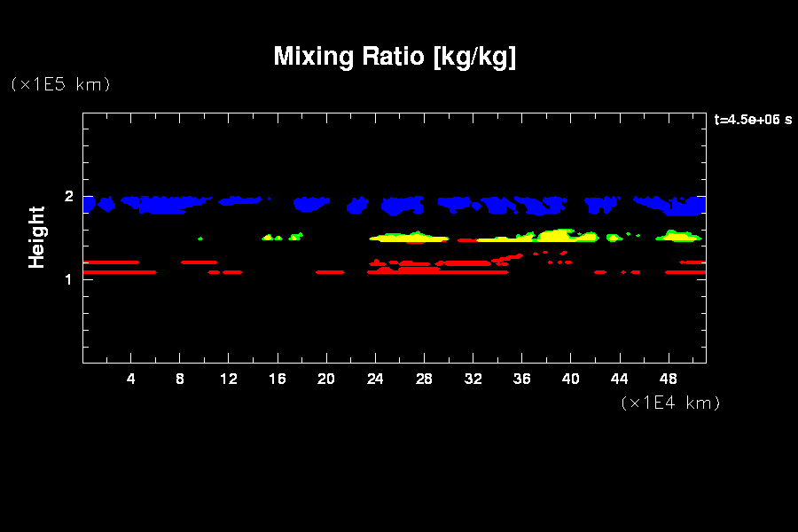Click the x-axis tick label 36
Screen dimensions: 798x532
point(521,379)
